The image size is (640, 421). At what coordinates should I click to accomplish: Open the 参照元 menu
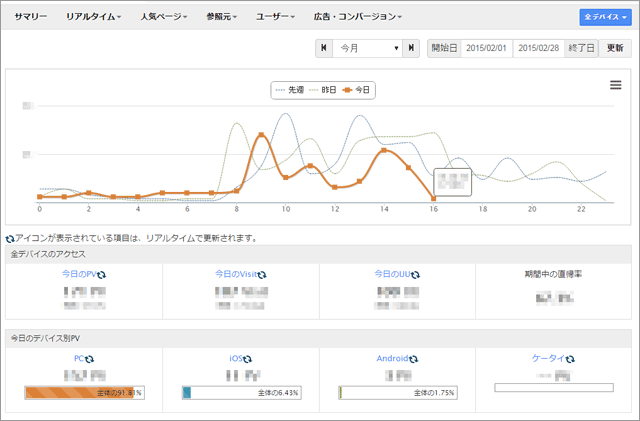click(x=222, y=17)
